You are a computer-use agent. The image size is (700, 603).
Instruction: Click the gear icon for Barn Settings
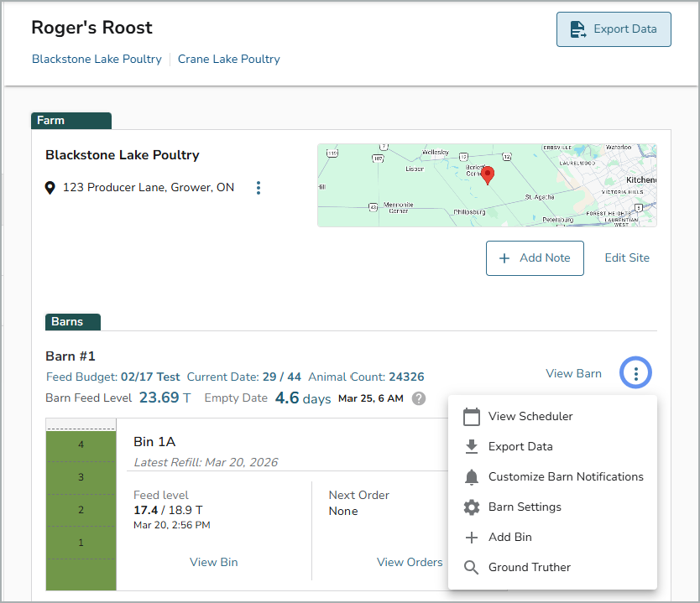[x=472, y=507]
